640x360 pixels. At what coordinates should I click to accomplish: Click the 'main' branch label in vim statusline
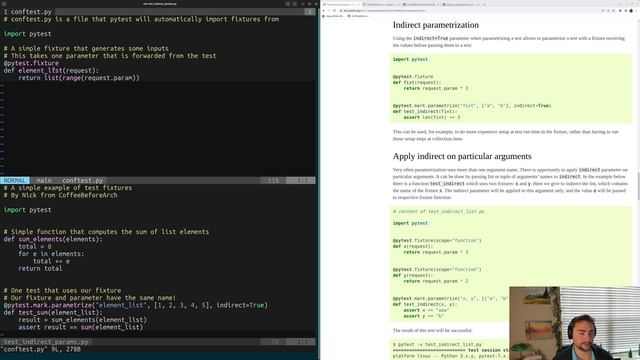point(44,180)
